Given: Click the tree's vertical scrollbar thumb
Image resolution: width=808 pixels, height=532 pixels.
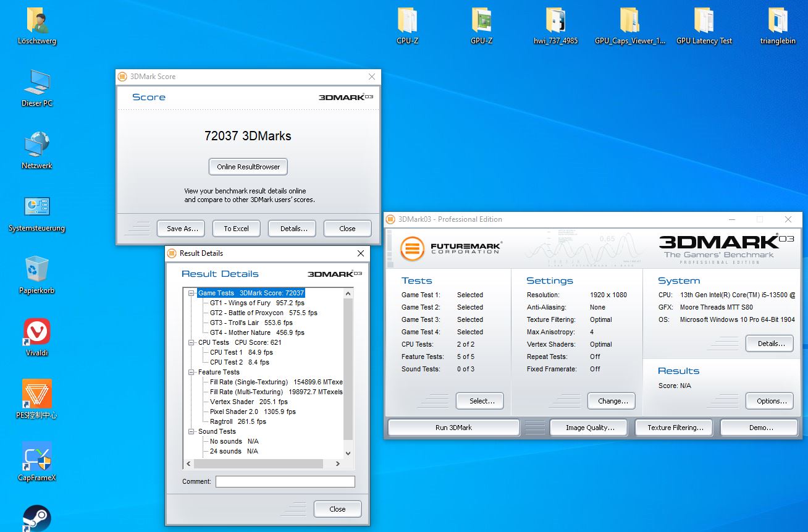Looking at the screenshot, I should coord(348,369).
